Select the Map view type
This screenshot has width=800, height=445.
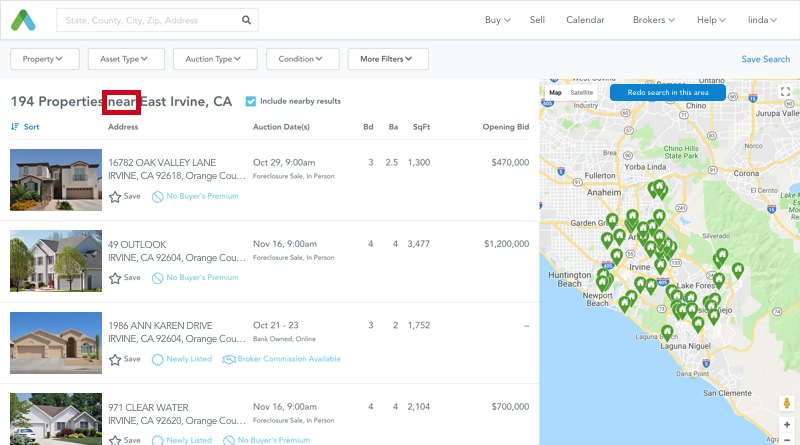click(555, 92)
